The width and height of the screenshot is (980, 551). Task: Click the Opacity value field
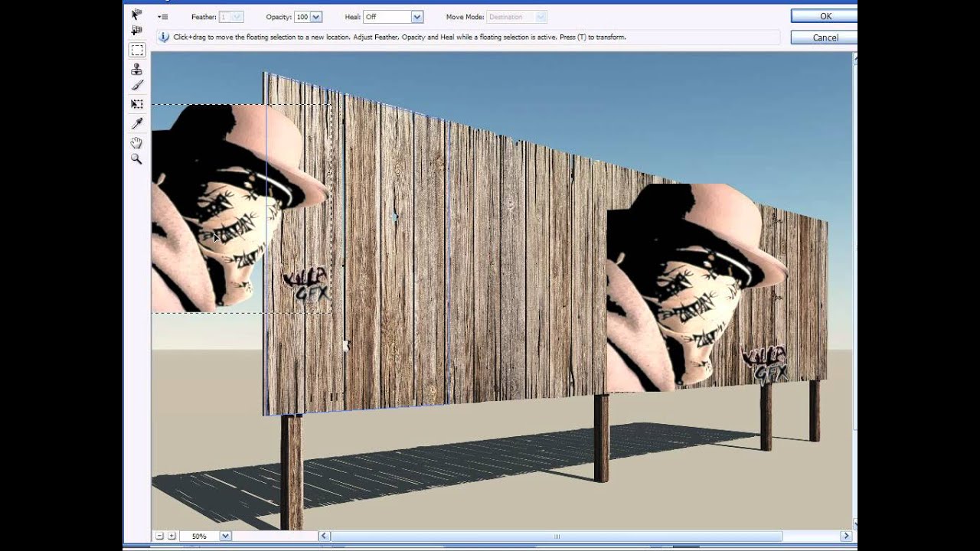[302, 17]
